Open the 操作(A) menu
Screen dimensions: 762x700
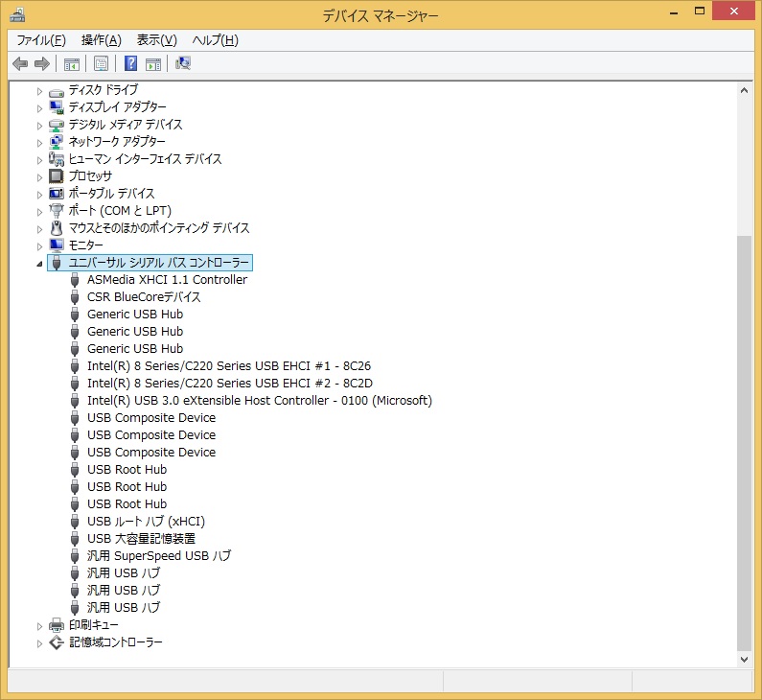[101, 40]
